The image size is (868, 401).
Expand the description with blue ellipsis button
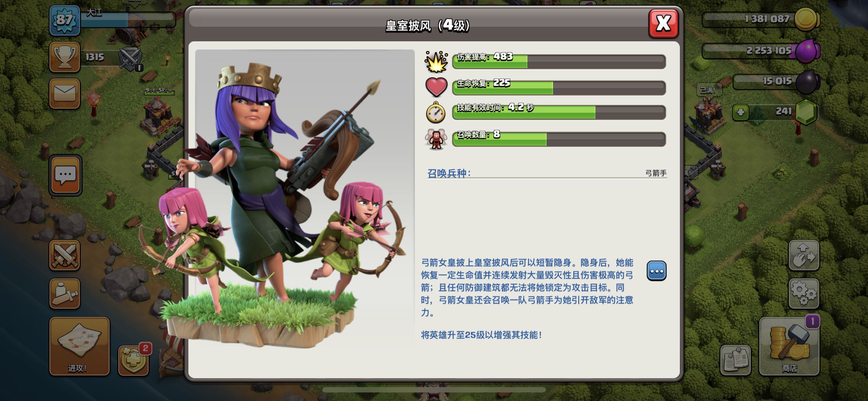point(656,271)
